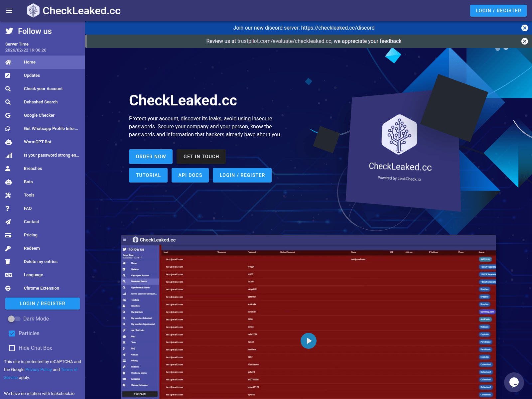Click the key icon beside Redeem
532x399 pixels.
[x=8, y=248]
